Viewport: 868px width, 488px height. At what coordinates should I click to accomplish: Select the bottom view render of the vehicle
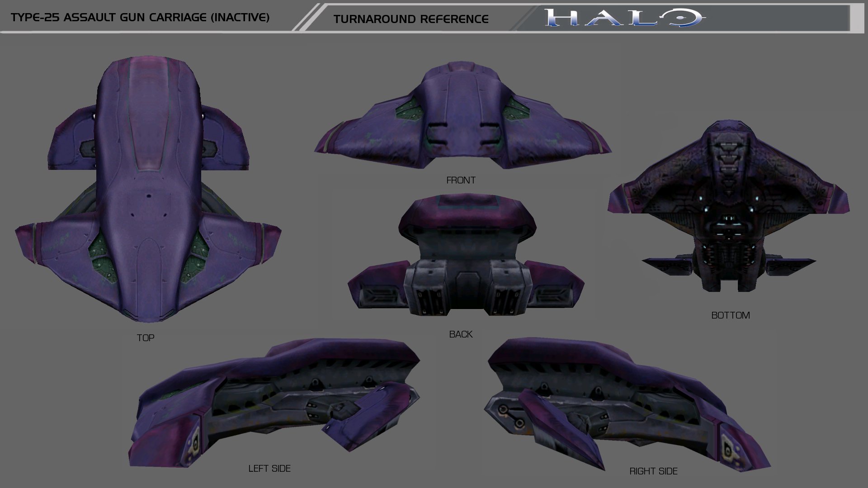coord(729,206)
